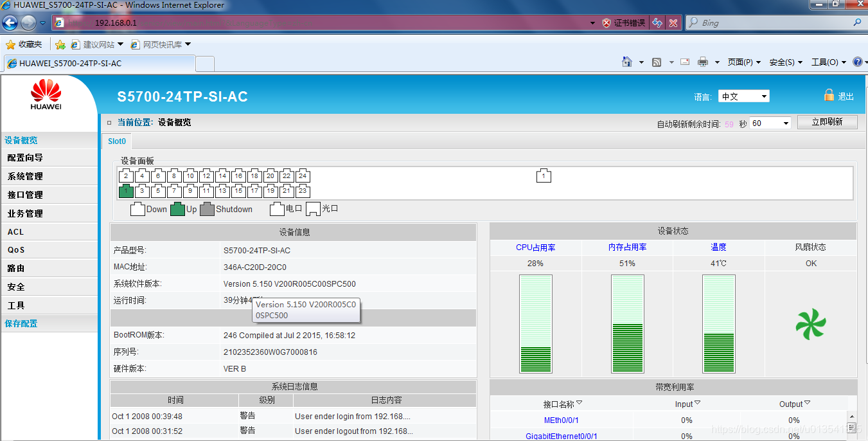The width and height of the screenshot is (868, 441).
Task: Click the Home icon in the command bar
Action: (627, 62)
